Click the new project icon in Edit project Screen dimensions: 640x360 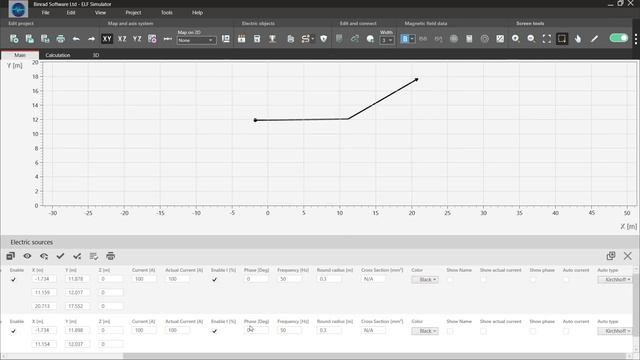click(14, 39)
